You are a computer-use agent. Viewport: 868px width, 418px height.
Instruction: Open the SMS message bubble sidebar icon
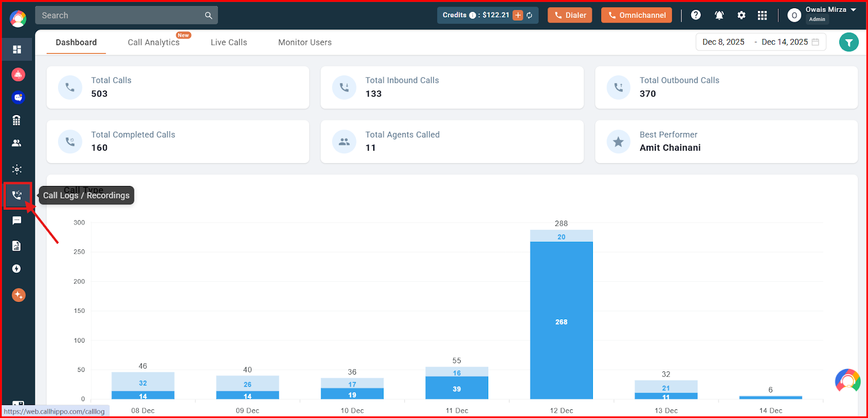(x=17, y=221)
